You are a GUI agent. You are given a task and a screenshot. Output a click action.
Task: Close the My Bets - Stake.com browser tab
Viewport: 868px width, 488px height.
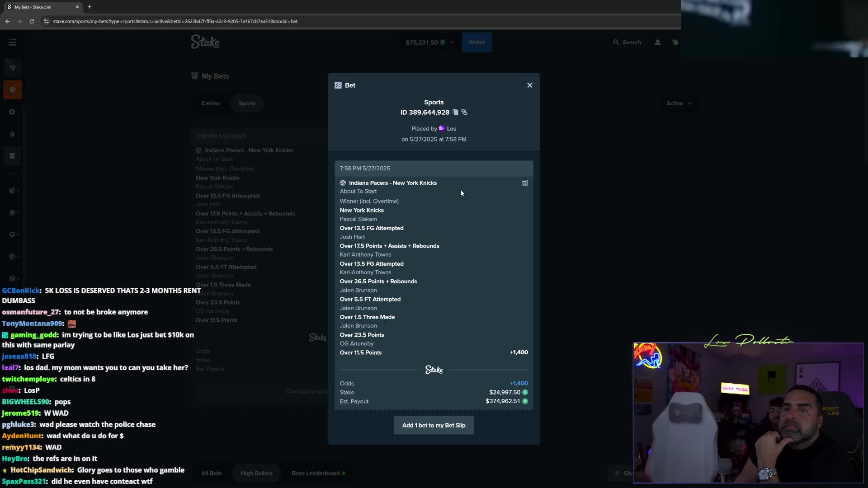point(77,7)
